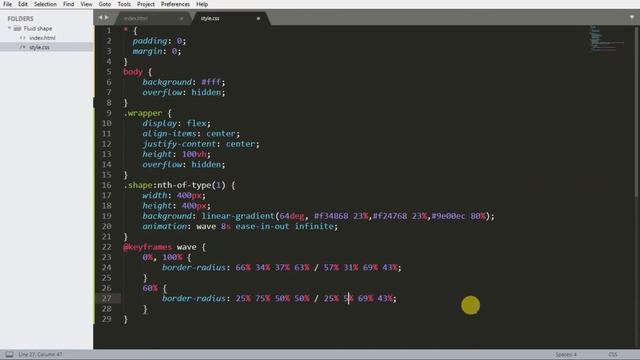The width and height of the screenshot is (640, 360).
Task: Click '#fff' color value on line 6
Action: 211,82
